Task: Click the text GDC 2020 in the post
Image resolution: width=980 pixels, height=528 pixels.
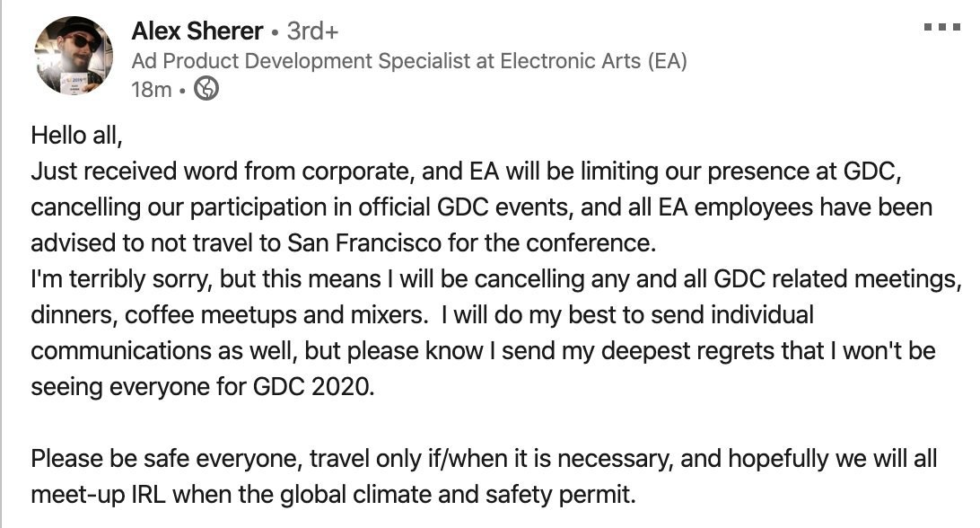Action: pyautogui.click(x=313, y=387)
